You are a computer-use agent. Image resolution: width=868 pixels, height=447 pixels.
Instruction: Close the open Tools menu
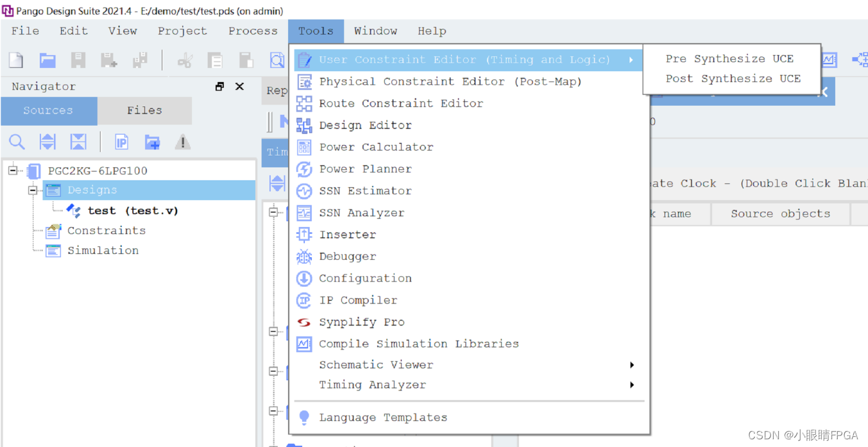(316, 31)
